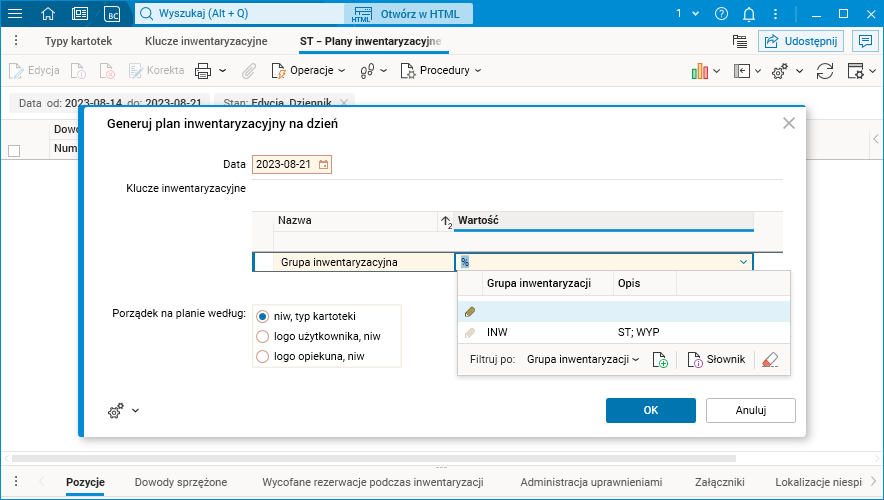The image size is (884, 500).
Task: Select the logo opiekuna, niw radio option
Action: coord(263,357)
